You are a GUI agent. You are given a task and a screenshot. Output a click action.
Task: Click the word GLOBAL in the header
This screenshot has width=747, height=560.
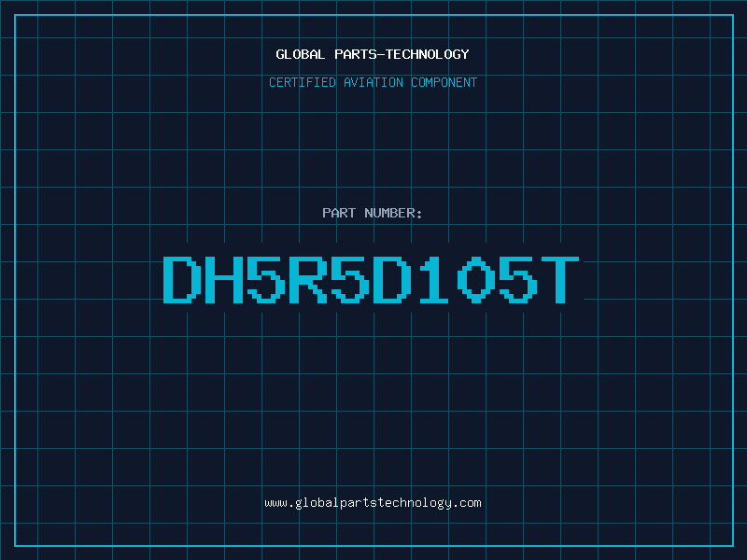click(300, 54)
